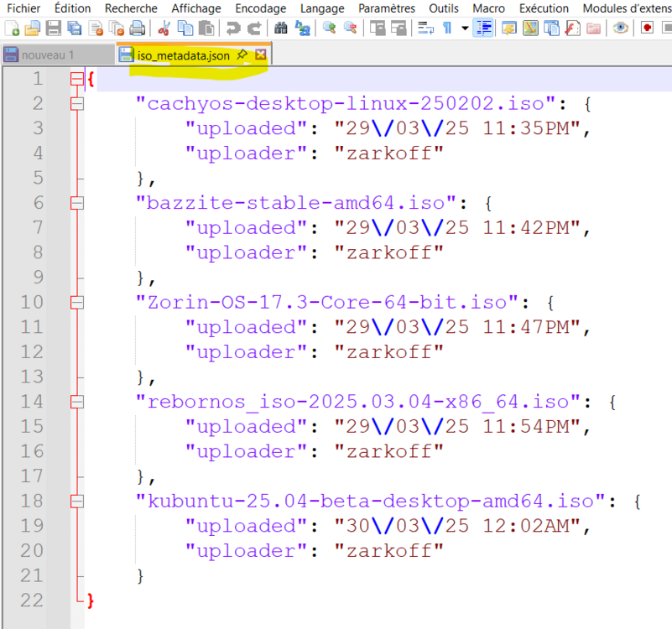Collapse the Zorin-OS fold marker on line 10

pos(77,303)
